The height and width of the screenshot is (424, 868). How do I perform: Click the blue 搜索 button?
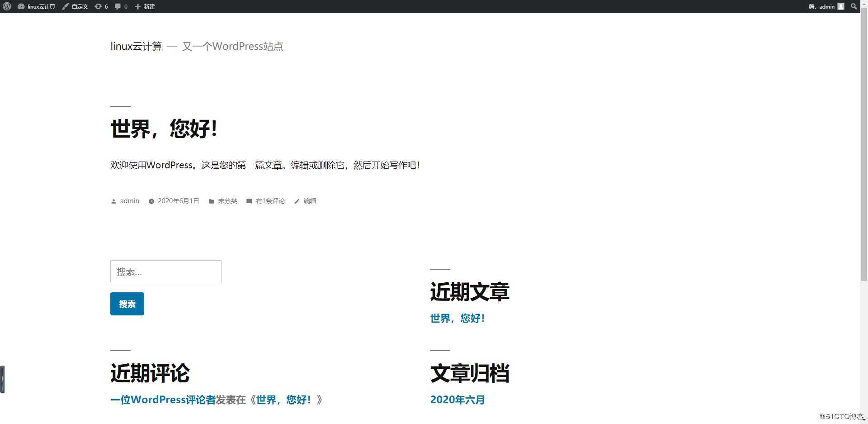tap(127, 304)
